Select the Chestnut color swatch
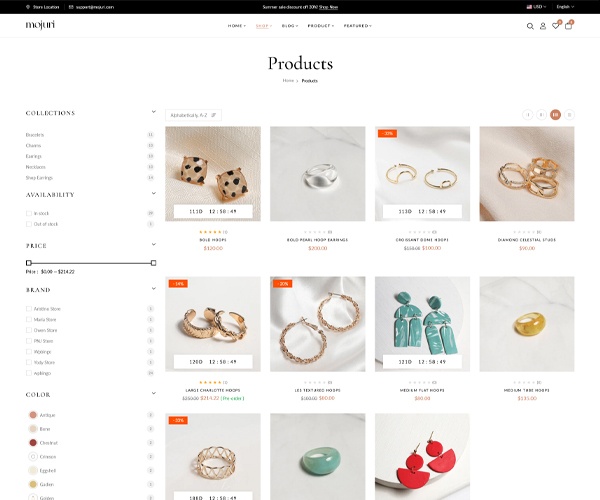 (x=33, y=443)
